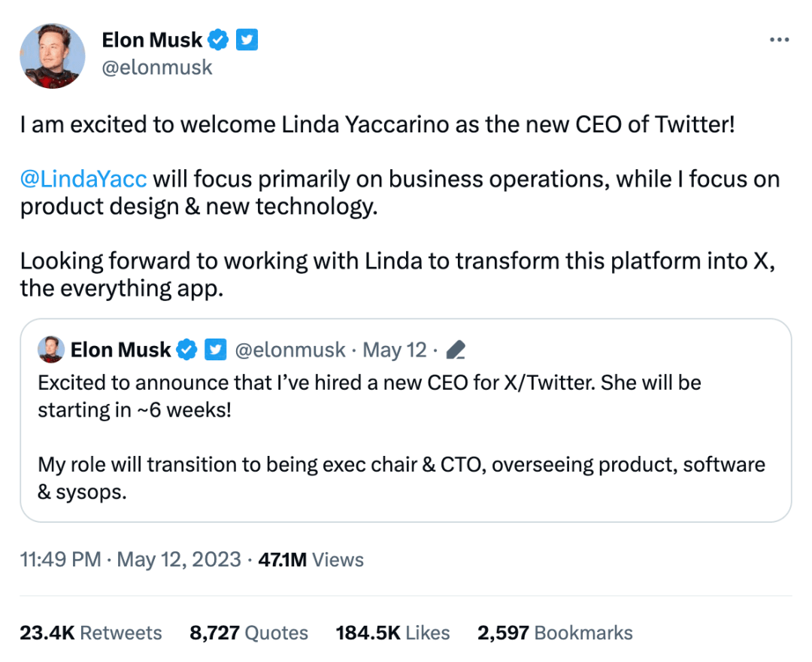Image resolution: width=812 pixels, height=662 pixels.
Task: Click the 47.1M Views count
Action: tap(311, 560)
